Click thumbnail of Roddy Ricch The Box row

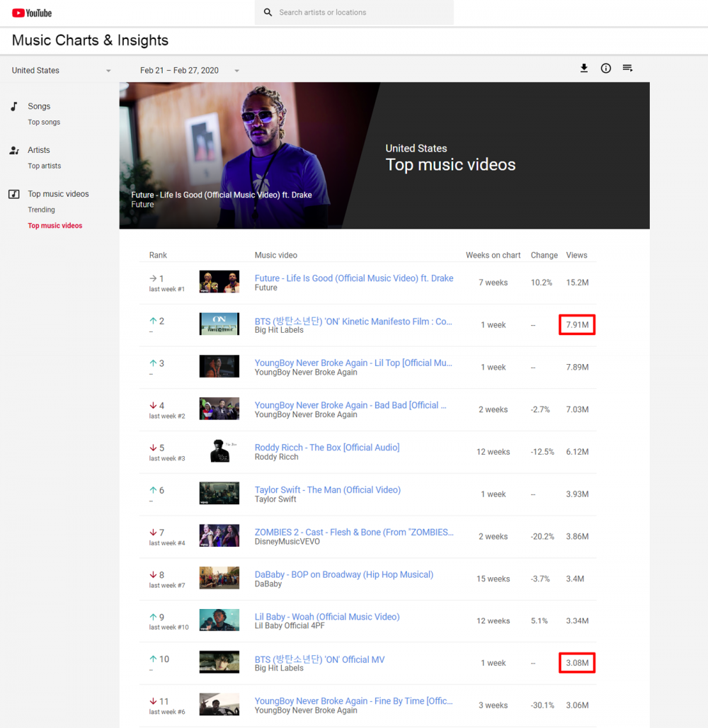click(219, 451)
